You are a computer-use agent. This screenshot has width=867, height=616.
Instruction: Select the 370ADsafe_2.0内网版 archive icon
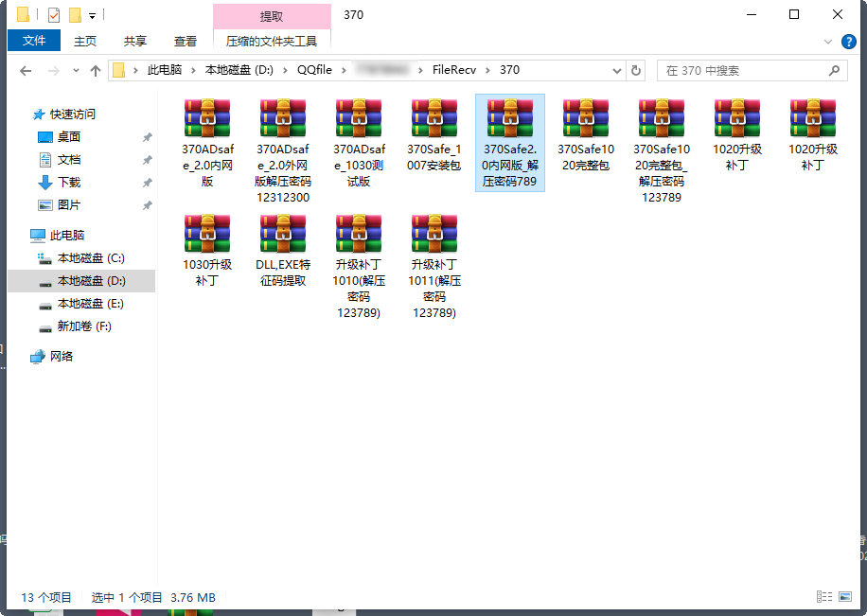pyautogui.click(x=207, y=117)
